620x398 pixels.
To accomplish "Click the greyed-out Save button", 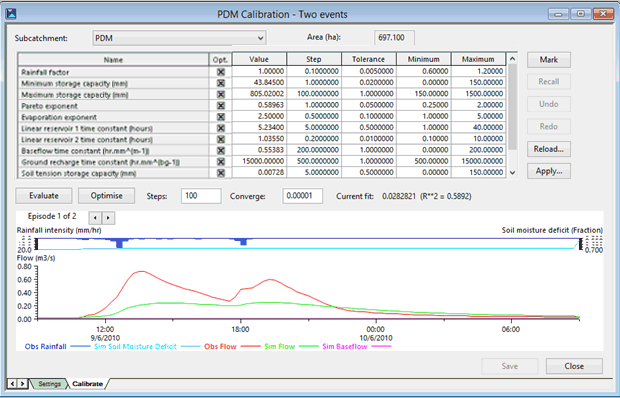I will tap(510, 366).
